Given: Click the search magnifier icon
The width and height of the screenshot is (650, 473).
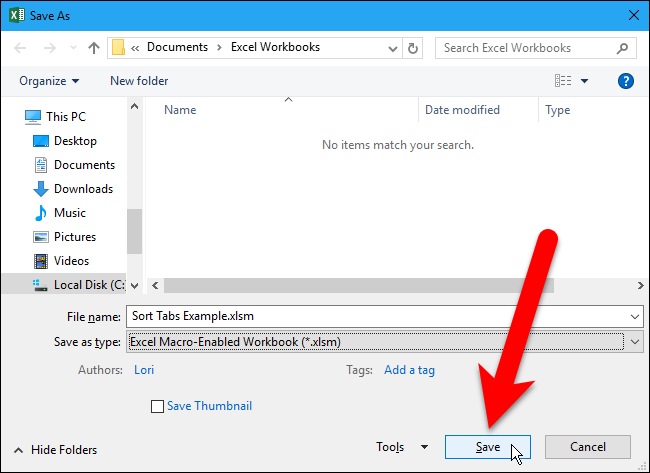Looking at the screenshot, I should (x=622, y=47).
